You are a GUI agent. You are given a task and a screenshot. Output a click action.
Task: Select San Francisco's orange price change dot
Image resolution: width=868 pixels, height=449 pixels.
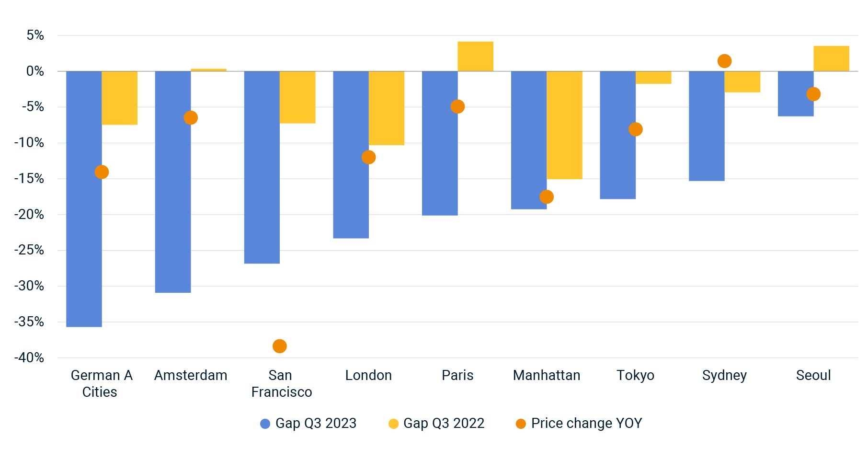tap(280, 346)
